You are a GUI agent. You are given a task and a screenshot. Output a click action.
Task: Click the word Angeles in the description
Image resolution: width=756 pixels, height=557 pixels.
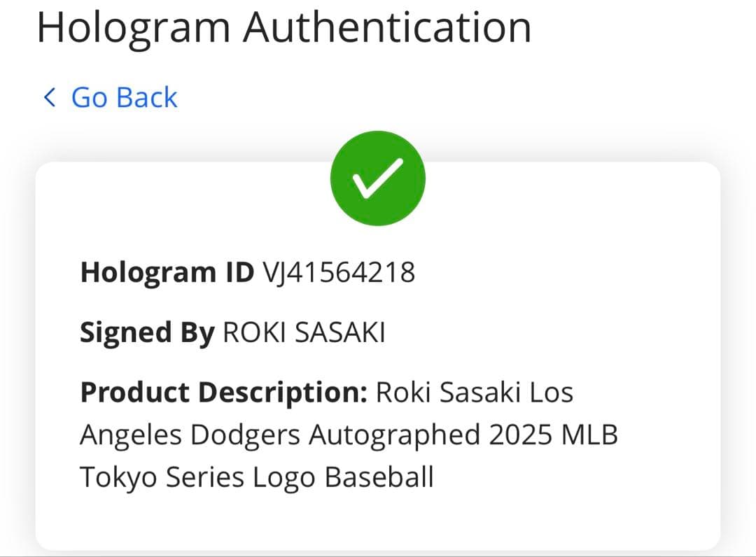click(x=130, y=435)
